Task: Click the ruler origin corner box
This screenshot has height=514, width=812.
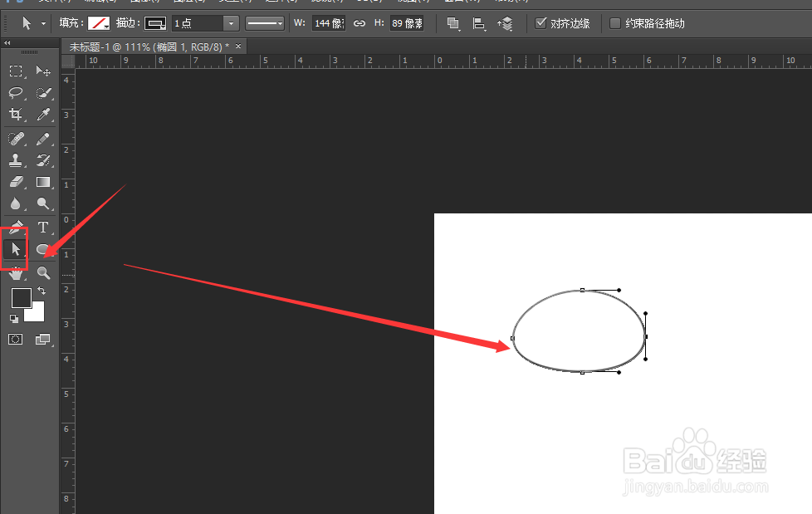Action: tap(68, 61)
